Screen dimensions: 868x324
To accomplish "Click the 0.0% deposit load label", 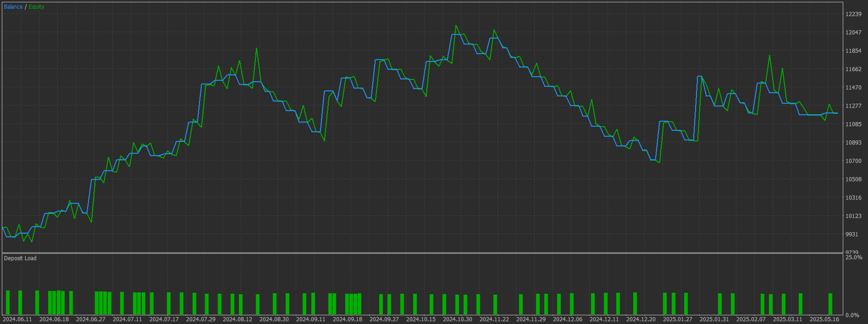I will 852,315.
